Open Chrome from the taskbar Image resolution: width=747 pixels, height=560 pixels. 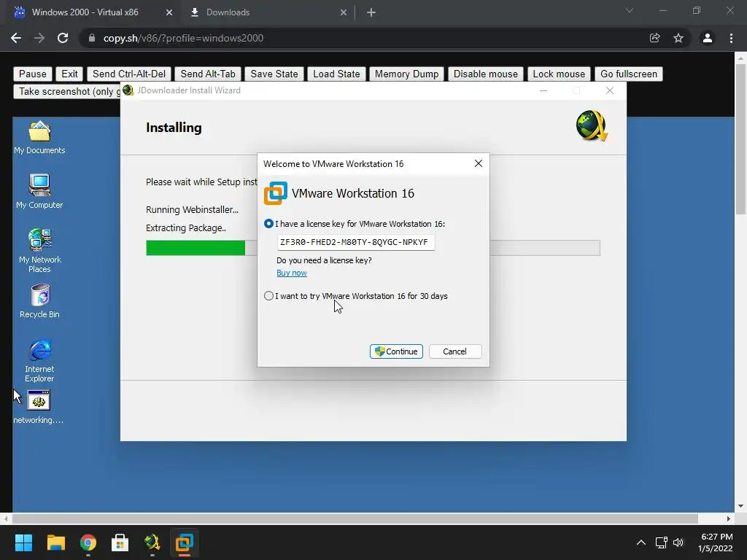coord(88,542)
